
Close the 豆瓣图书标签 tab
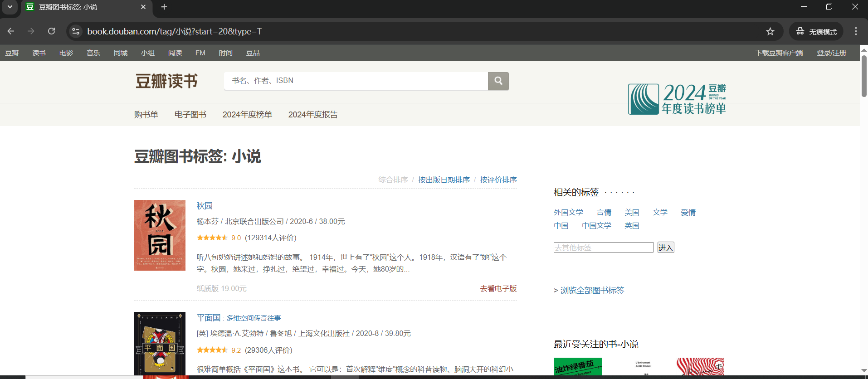coord(143,7)
